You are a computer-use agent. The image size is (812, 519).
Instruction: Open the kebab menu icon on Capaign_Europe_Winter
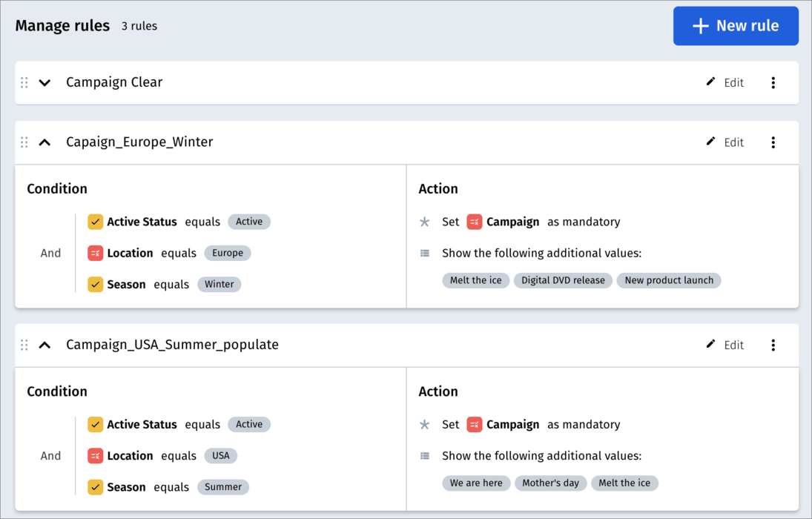[773, 142]
